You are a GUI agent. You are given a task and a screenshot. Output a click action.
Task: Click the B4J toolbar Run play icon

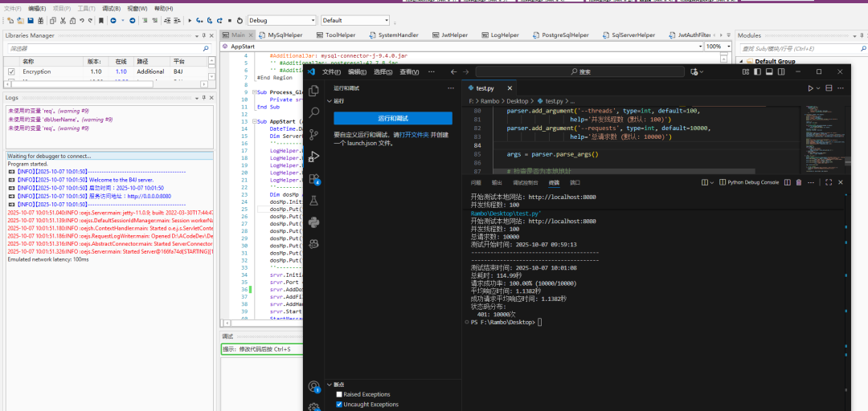pos(190,20)
